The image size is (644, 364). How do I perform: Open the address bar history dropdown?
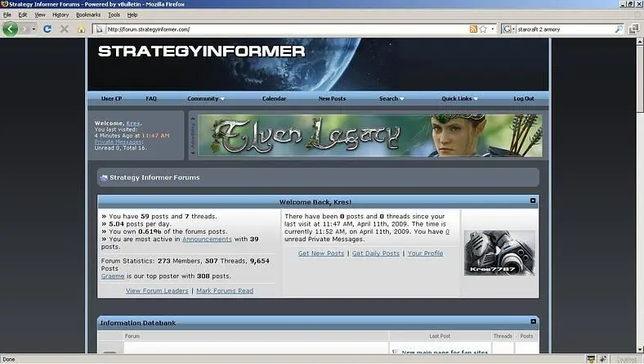coord(493,29)
